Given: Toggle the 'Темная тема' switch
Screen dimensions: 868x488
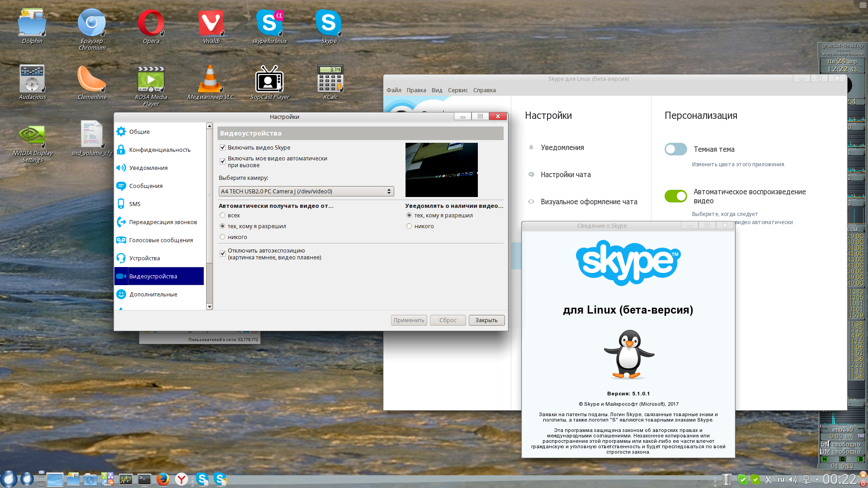Looking at the screenshot, I should point(675,149).
